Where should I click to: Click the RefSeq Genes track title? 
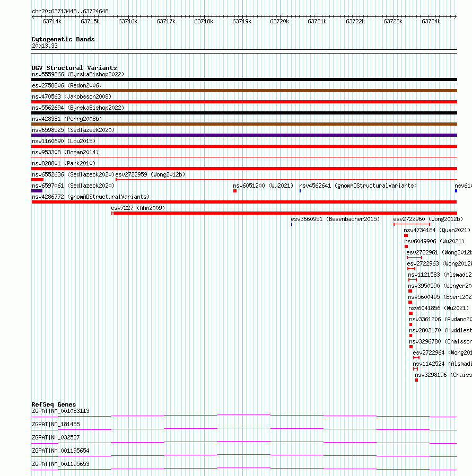click(54, 404)
